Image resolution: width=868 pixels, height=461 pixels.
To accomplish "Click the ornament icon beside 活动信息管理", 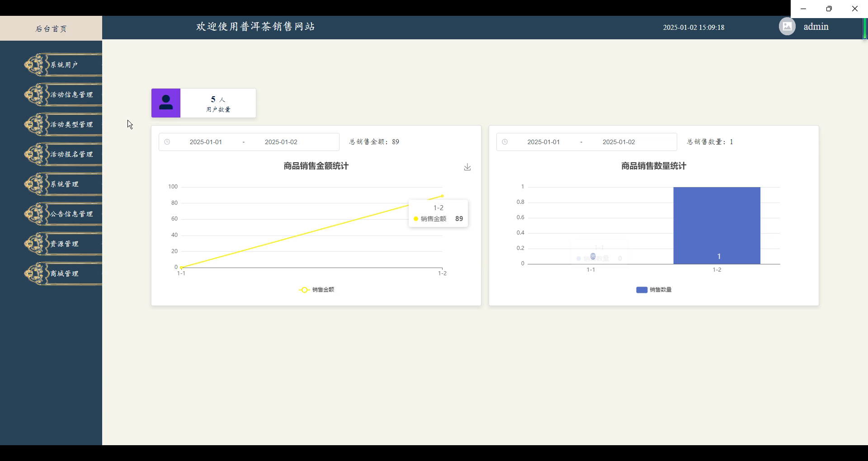I will pos(36,94).
